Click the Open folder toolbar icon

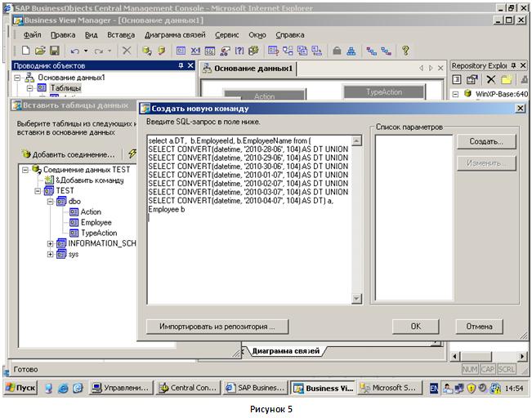coord(40,51)
